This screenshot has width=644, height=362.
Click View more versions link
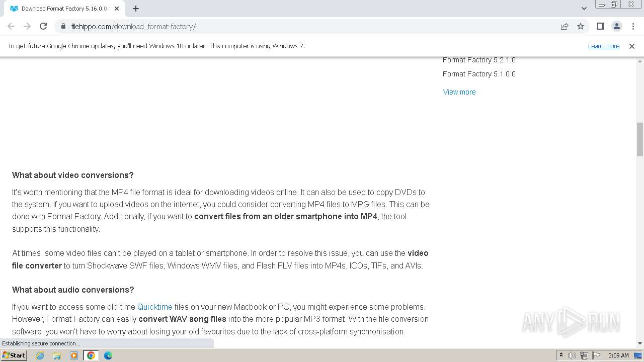(459, 92)
